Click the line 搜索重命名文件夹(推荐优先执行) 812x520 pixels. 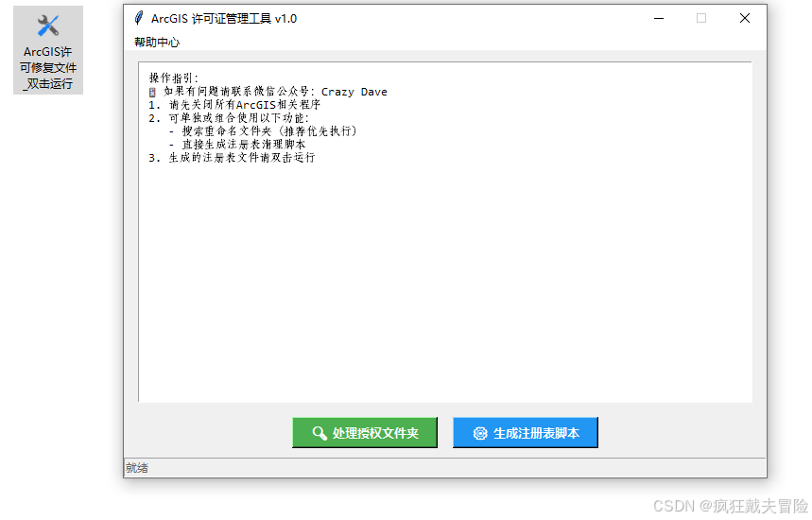(x=263, y=131)
